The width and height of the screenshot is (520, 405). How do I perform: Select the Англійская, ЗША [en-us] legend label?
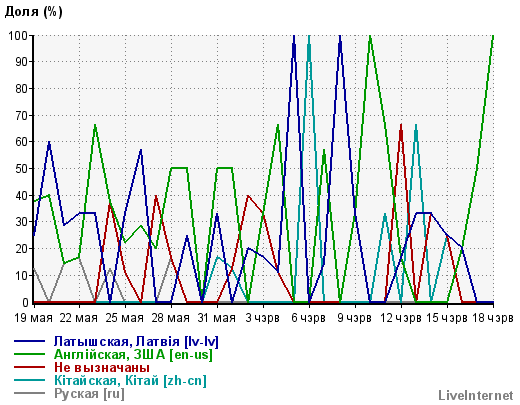(133, 354)
